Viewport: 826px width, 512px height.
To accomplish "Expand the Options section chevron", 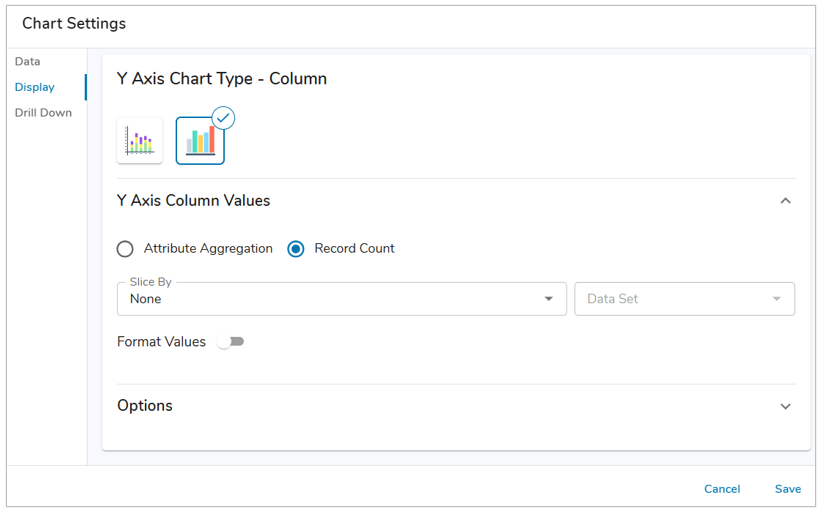I will 785,407.
